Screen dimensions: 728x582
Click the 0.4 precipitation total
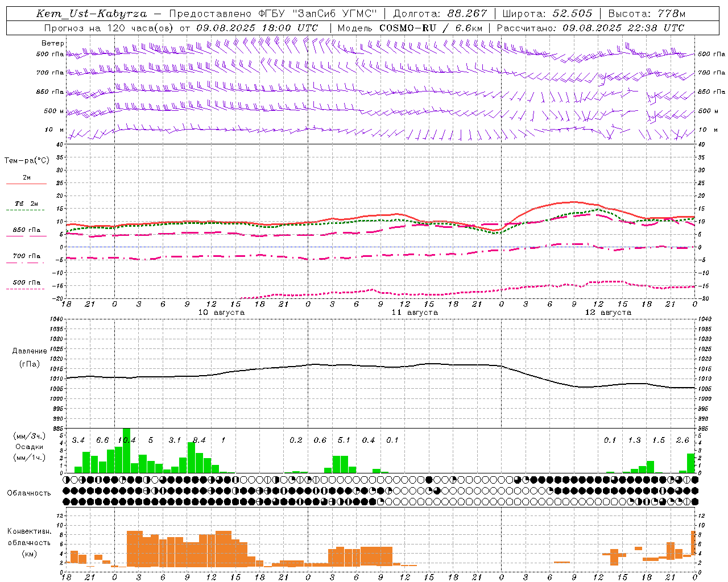(369, 440)
